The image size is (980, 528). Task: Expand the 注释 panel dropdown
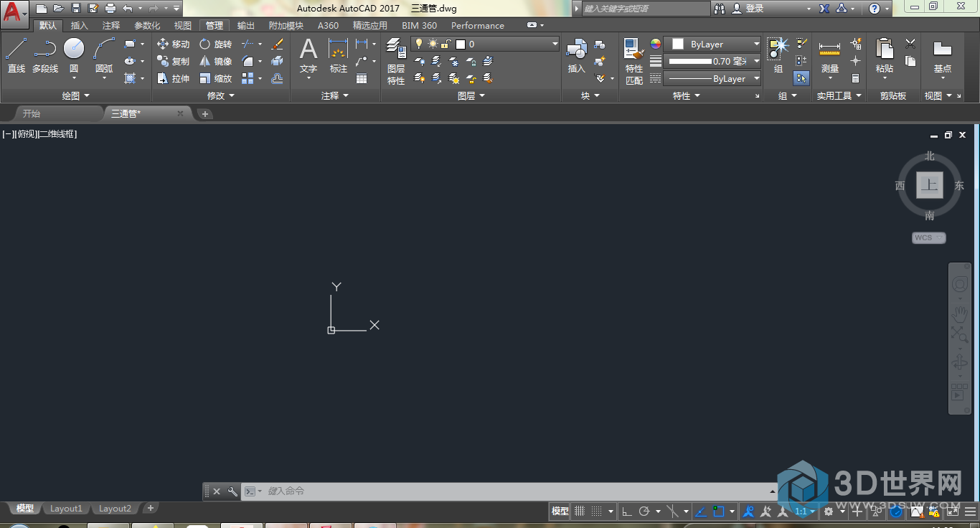(335, 95)
